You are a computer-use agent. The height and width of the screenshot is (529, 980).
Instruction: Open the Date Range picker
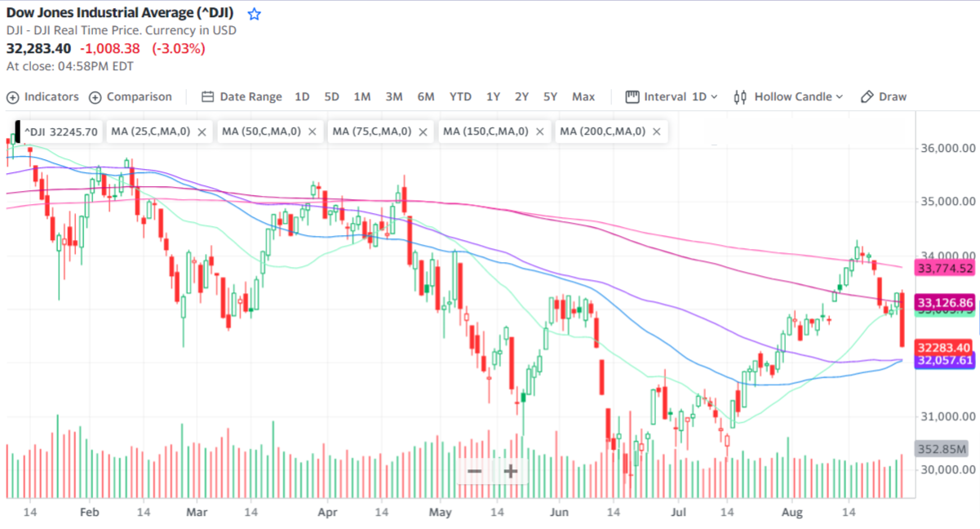(242, 96)
